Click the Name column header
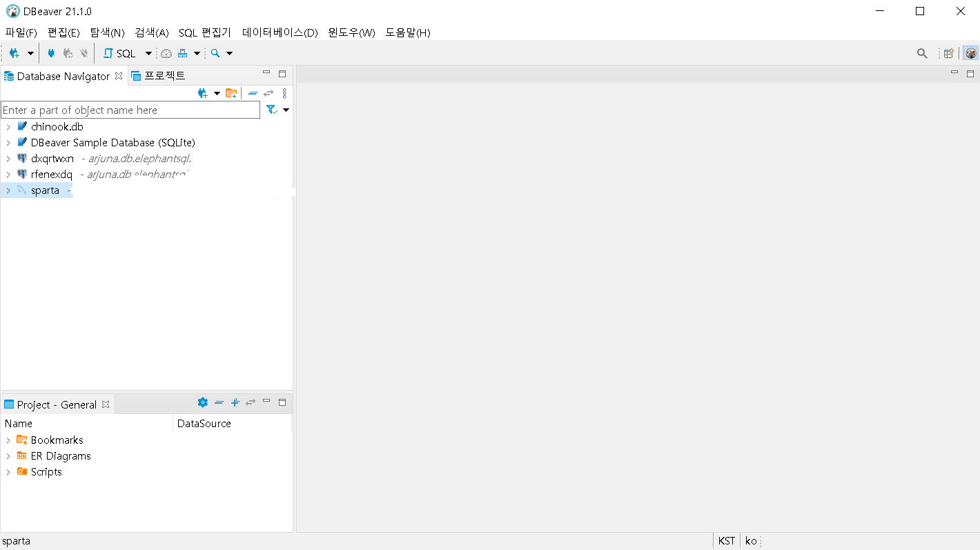 click(x=87, y=424)
